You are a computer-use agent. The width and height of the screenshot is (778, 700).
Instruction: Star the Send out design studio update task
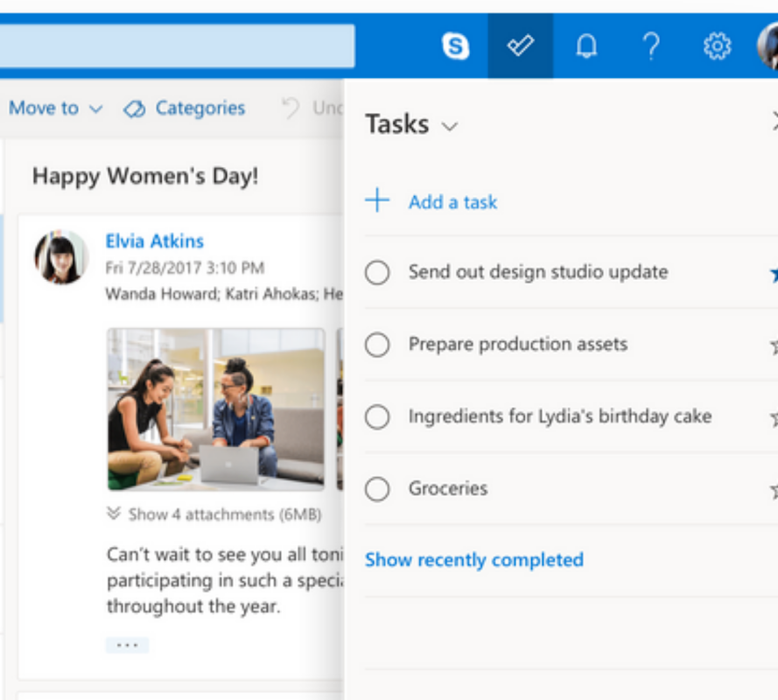pyautogui.click(x=774, y=275)
